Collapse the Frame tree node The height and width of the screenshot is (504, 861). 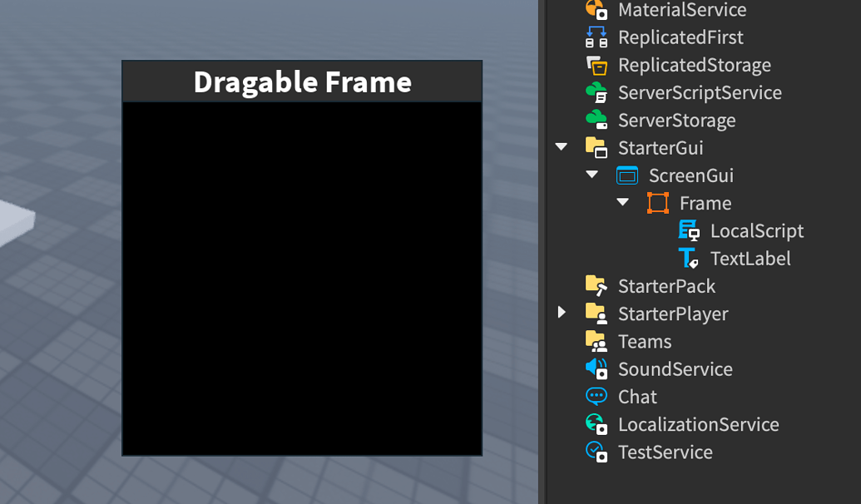pos(623,202)
